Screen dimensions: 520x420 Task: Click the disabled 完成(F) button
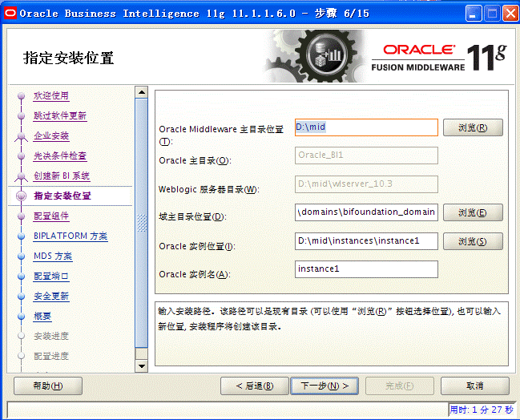point(400,386)
